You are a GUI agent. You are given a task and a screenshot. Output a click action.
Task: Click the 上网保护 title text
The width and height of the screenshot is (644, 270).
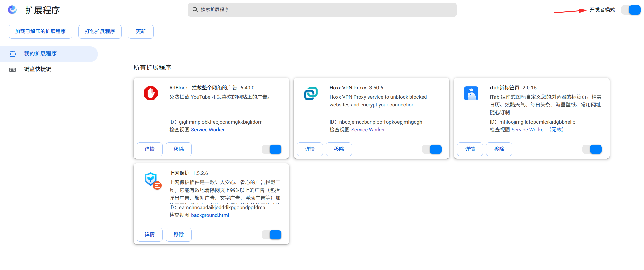(x=179, y=173)
